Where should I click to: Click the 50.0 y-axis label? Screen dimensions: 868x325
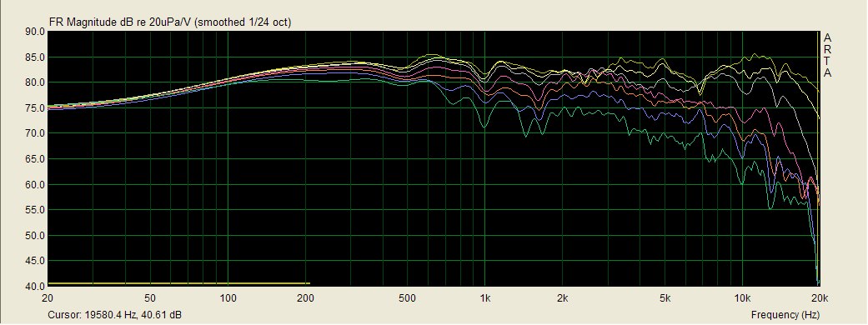34,236
